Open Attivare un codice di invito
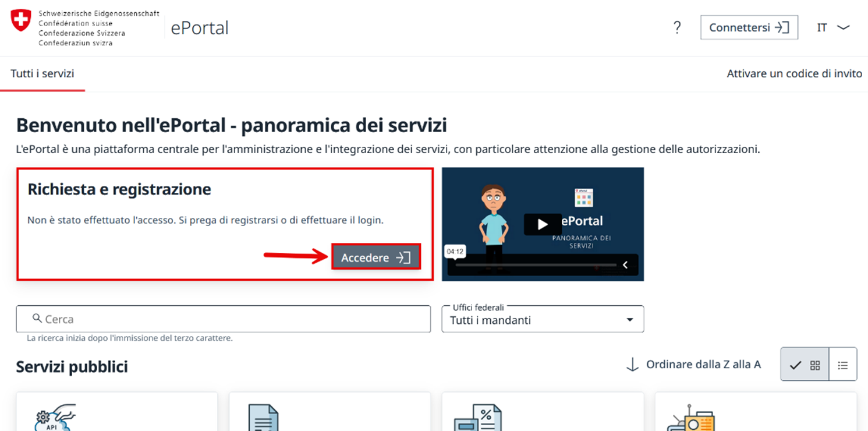This screenshot has width=868, height=431. pyautogui.click(x=794, y=74)
